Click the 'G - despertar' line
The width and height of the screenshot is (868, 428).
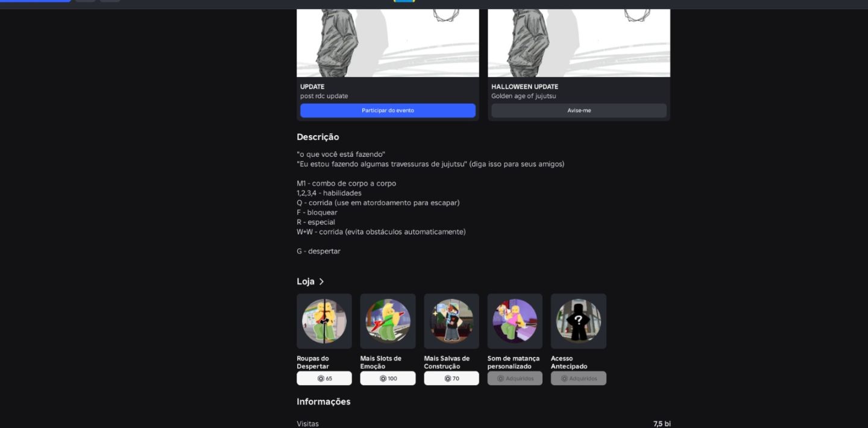point(318,251)
